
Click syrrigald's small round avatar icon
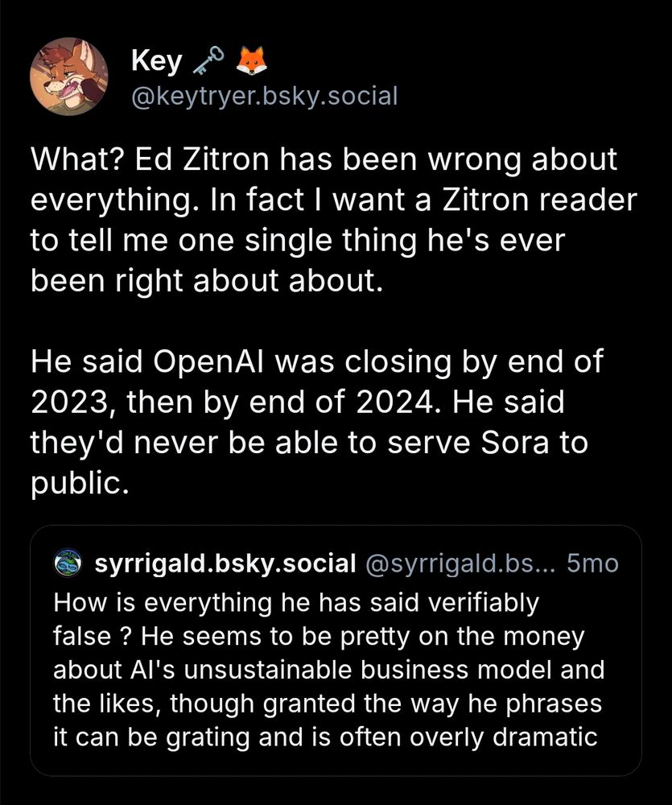click(68, 563)
